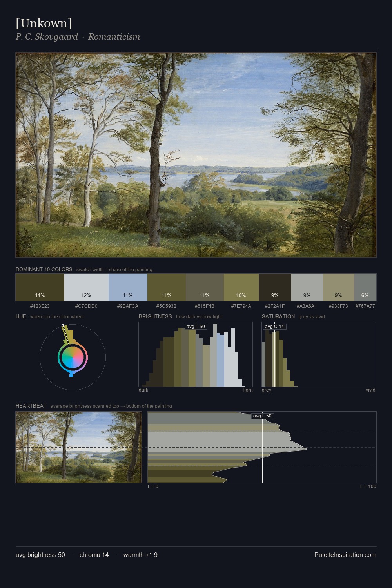Image resolution: width=392 pixels, height=588 pixels.
Task: Click the 'BRIGHTNESS' section heading
Action: pyautogui.click(x=155, y=316)
